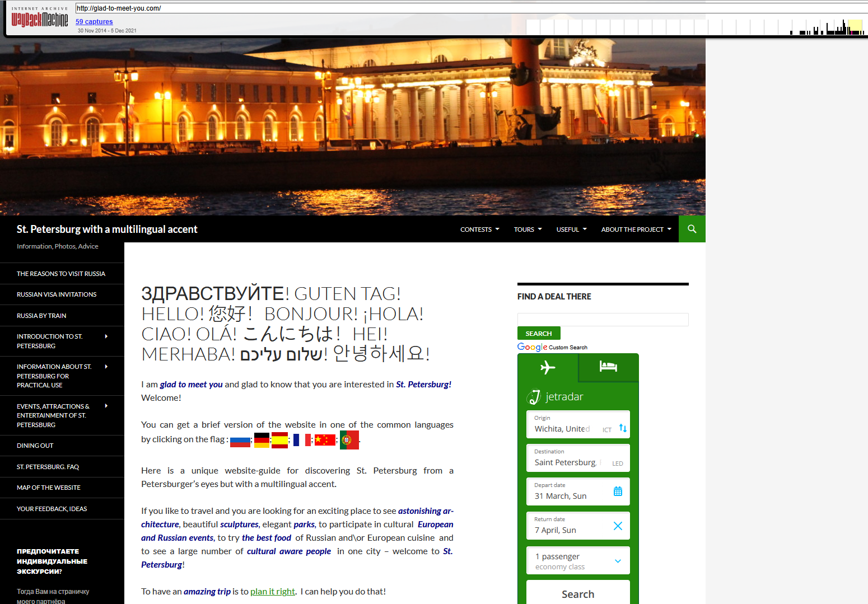Clear the return date with X
Screen dimensions: 868x604
tap(618, 526)
